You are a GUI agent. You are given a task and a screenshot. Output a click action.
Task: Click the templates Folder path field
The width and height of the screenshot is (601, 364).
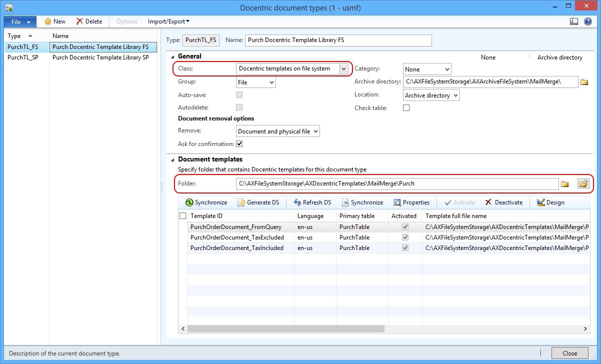coord(397,183)
